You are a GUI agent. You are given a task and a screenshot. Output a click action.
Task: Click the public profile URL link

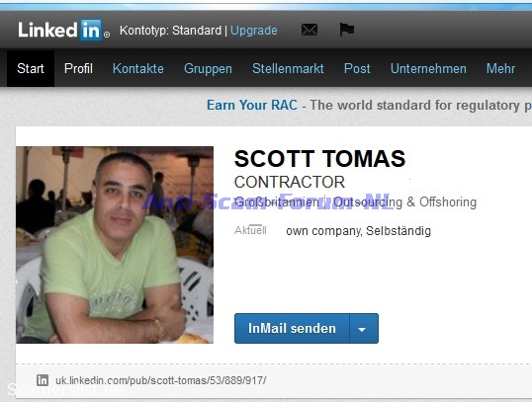[x=161, y=380]
